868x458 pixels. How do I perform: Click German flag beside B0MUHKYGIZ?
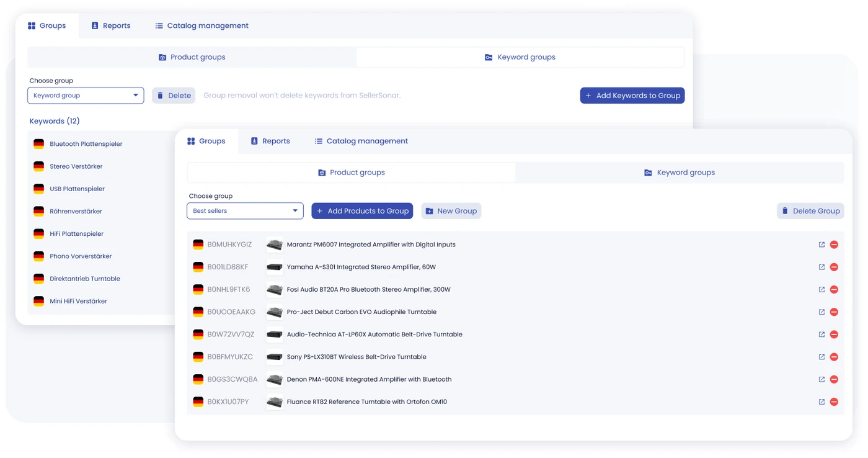click(x=198, y=245)
